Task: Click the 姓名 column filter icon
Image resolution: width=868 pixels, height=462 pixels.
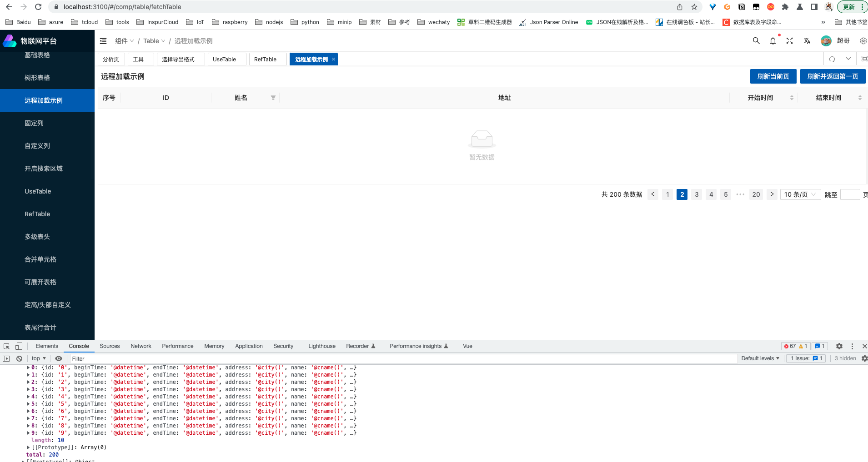Action: (x=273, y=98)
